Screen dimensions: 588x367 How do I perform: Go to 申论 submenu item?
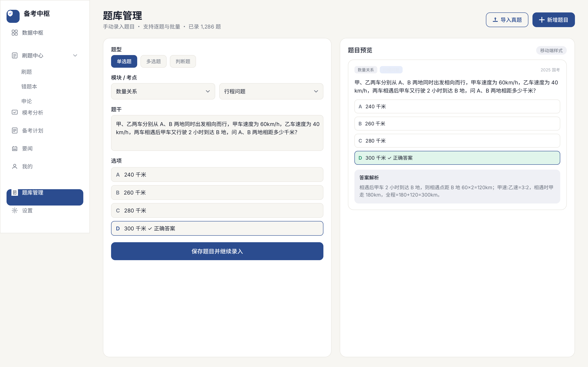tap(27, 101)
